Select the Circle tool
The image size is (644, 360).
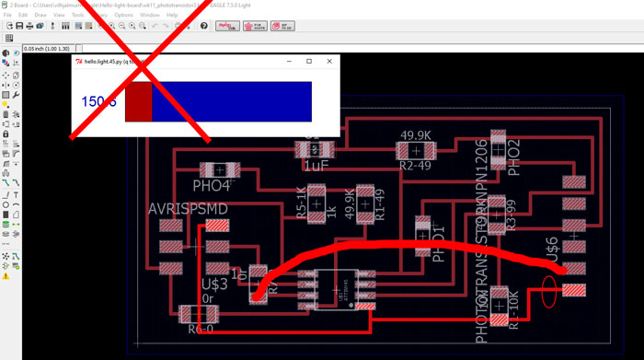pyautogui.click(x=6, y=204)
